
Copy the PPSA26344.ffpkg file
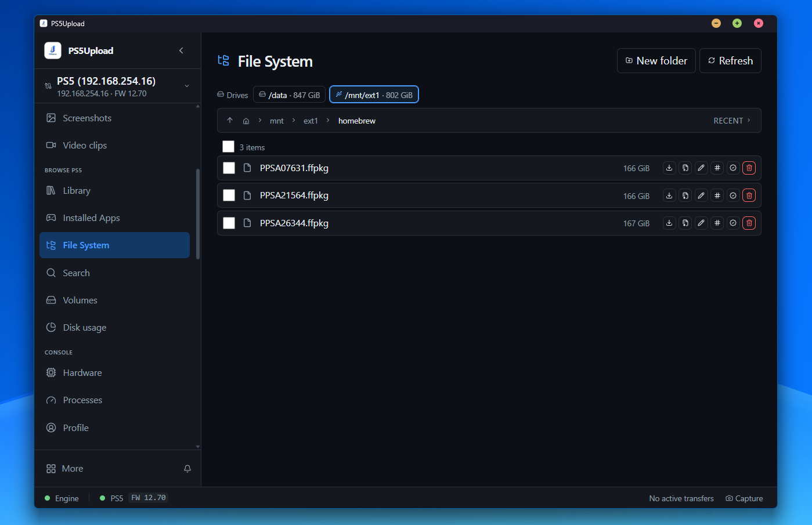(x=685, y=223)
